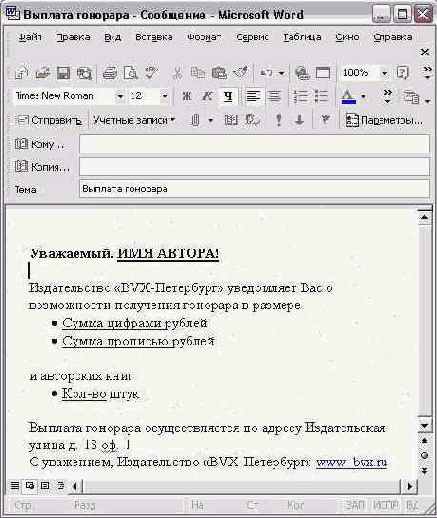
Task: Open the Справка menu
Action: pos(392,37)
